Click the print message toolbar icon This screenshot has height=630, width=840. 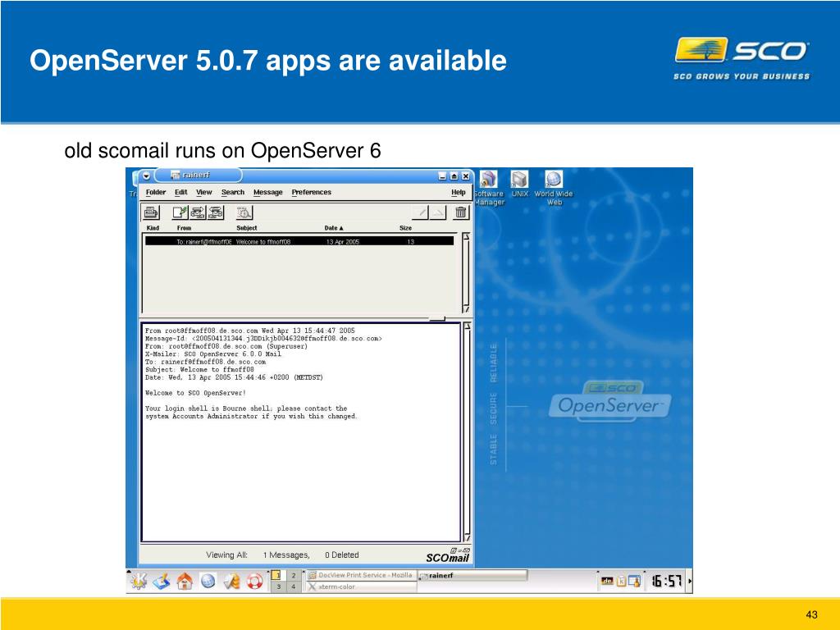pyautogui.click(x=151, y=212)
